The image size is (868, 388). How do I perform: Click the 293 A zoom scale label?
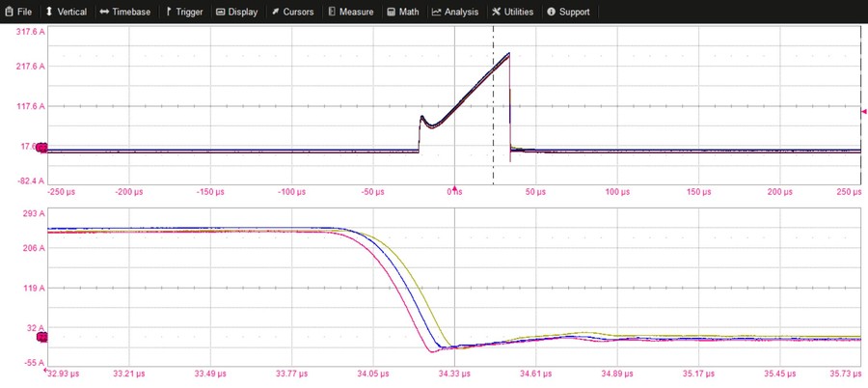pos(36,213)
